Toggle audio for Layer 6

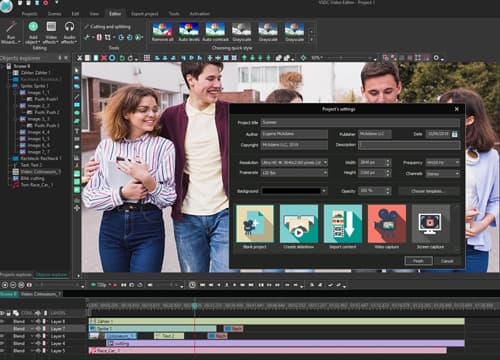click(38, 336)
